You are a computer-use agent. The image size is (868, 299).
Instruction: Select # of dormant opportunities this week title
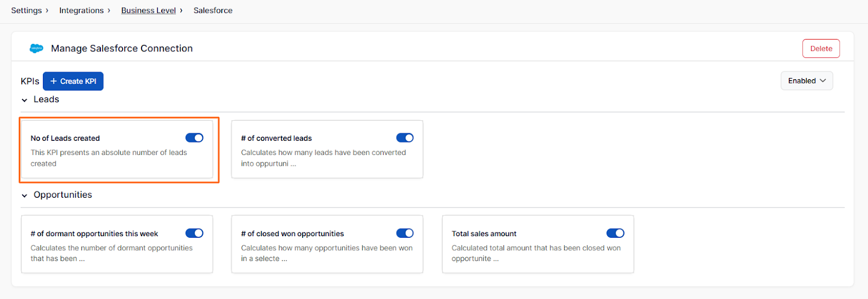point(94,233)
